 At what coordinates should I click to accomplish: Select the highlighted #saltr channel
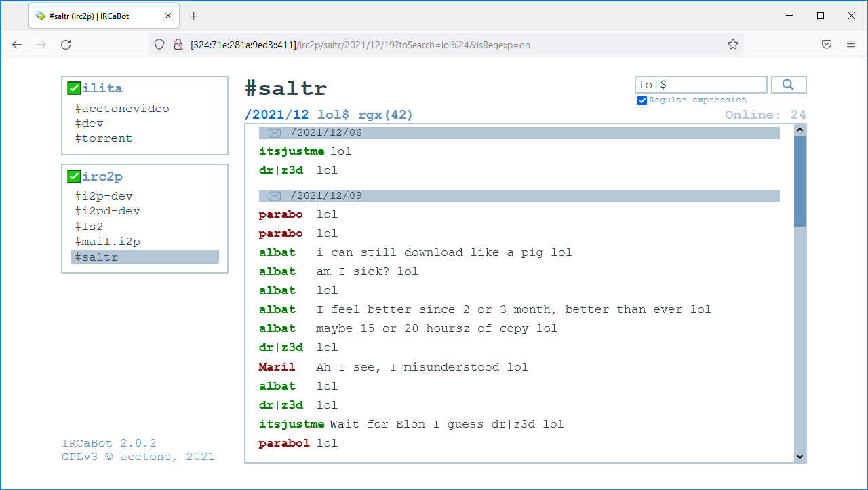click(145, 257)
